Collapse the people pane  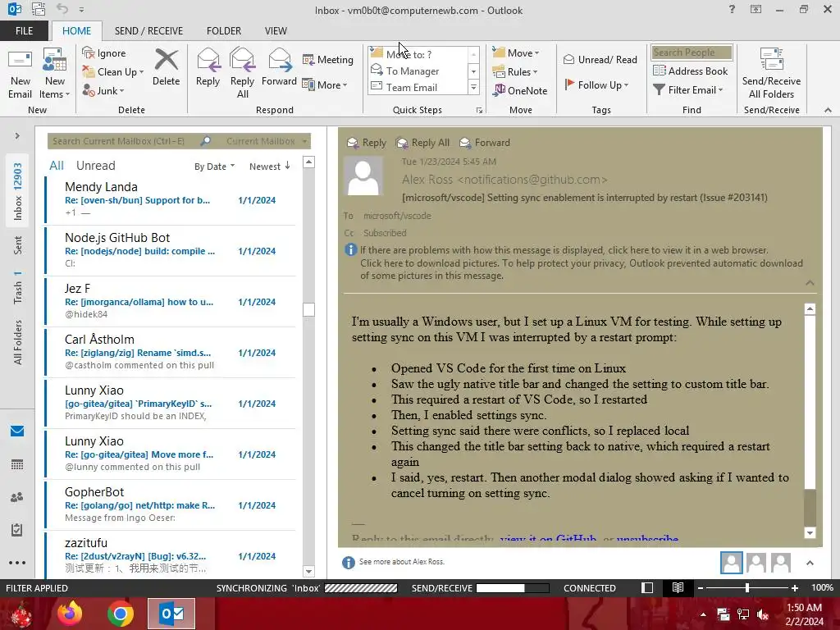[x=810, y=563]
